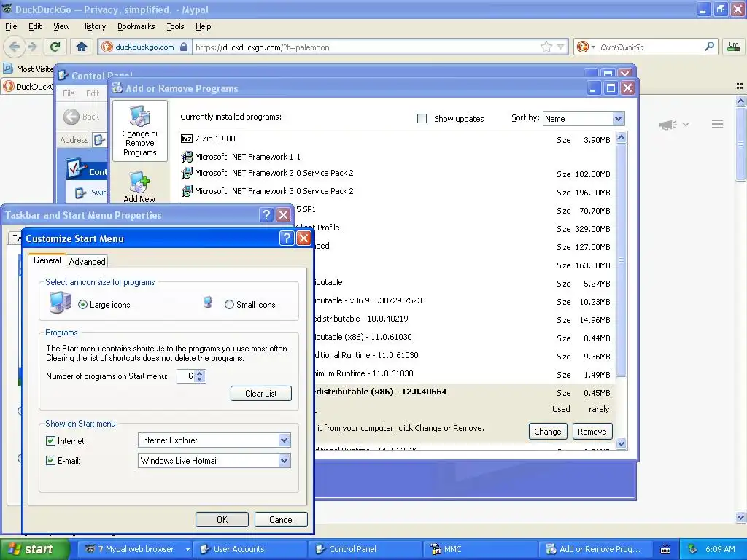Click the browser Back arrow button
747x560 pixels.
15,47
